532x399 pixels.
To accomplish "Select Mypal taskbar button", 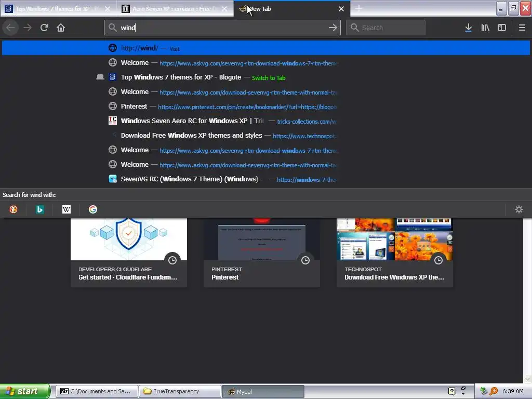I will pyautogui.click(x=263, y=391).
